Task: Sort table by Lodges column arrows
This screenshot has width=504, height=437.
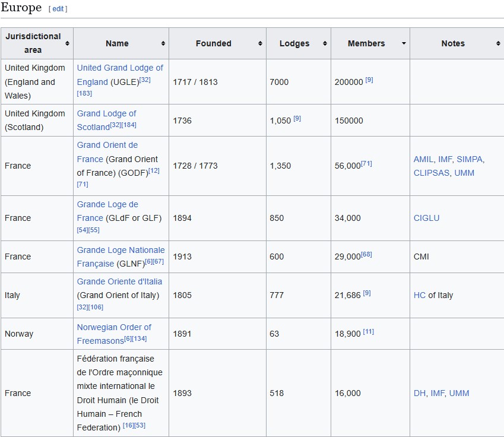Action: click(x=325, y=43)
